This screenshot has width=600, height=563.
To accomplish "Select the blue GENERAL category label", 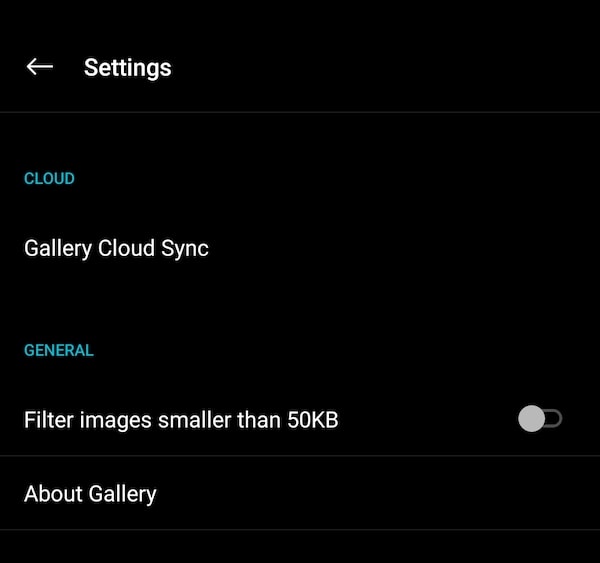I will [x=58, y=351].
